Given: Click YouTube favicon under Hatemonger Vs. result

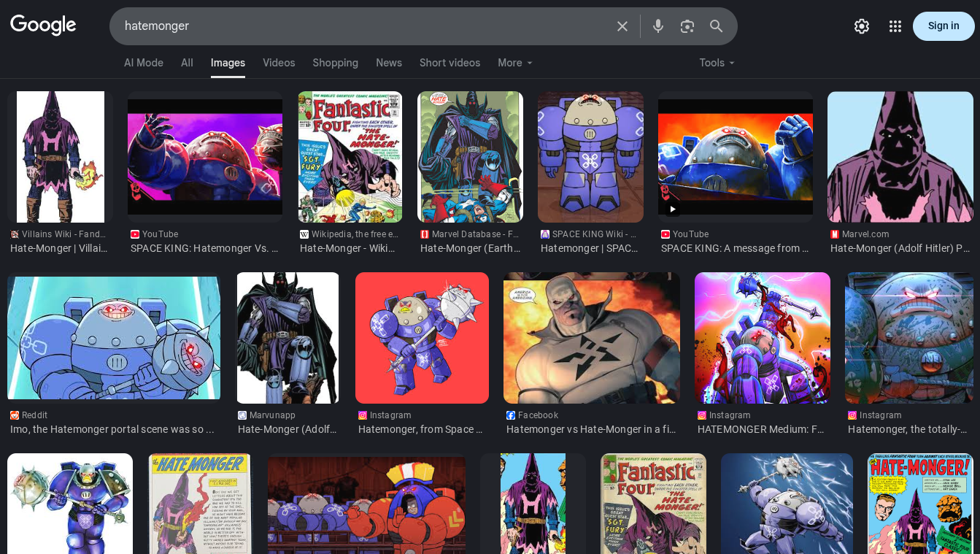Looking at the screenshot, I should tap(135, 234).
